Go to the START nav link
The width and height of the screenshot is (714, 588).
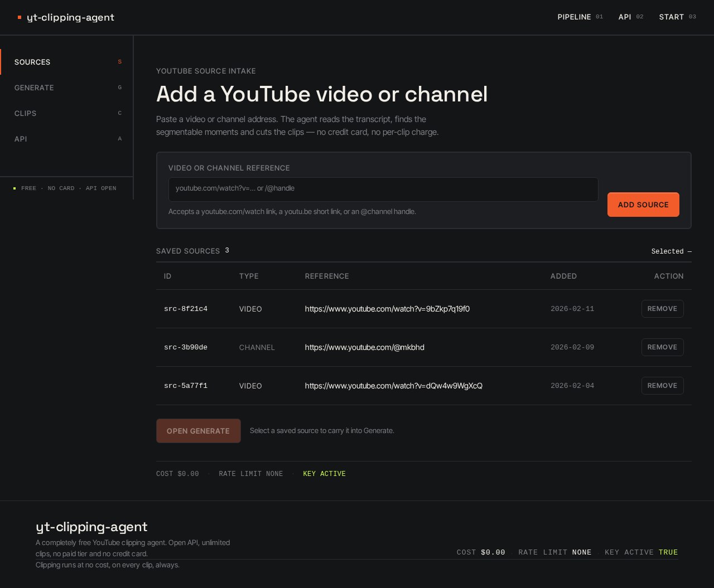(x=678, y=17)
